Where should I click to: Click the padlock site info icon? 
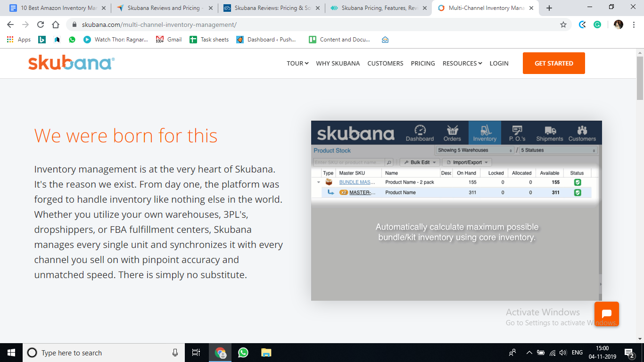point(74,25)
